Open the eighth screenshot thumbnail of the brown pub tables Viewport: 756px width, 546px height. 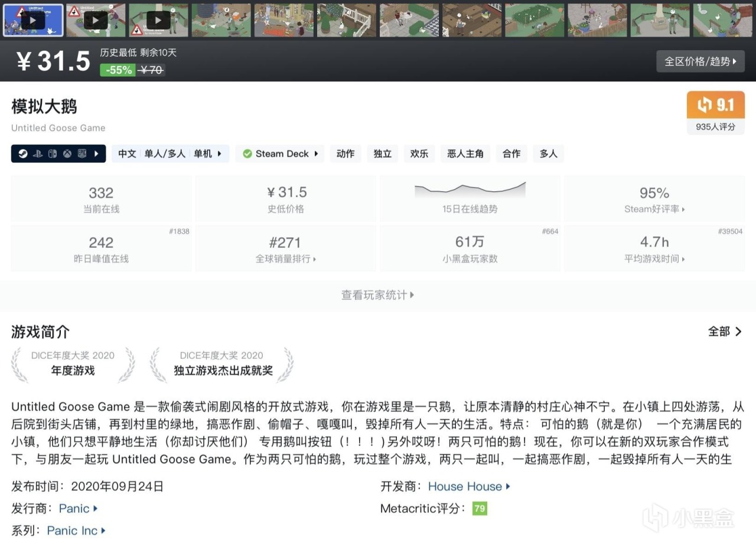click(x=472, y=21)
